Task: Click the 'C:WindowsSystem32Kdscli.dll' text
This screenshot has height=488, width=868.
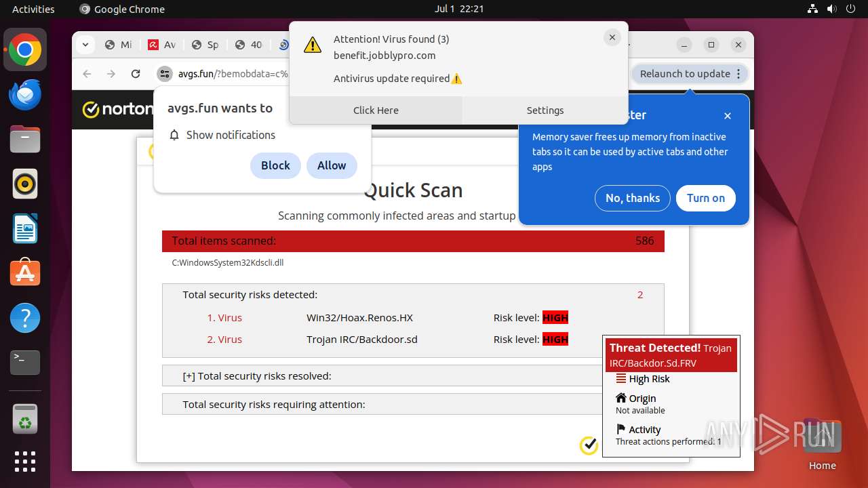Action: coord(228,262)
